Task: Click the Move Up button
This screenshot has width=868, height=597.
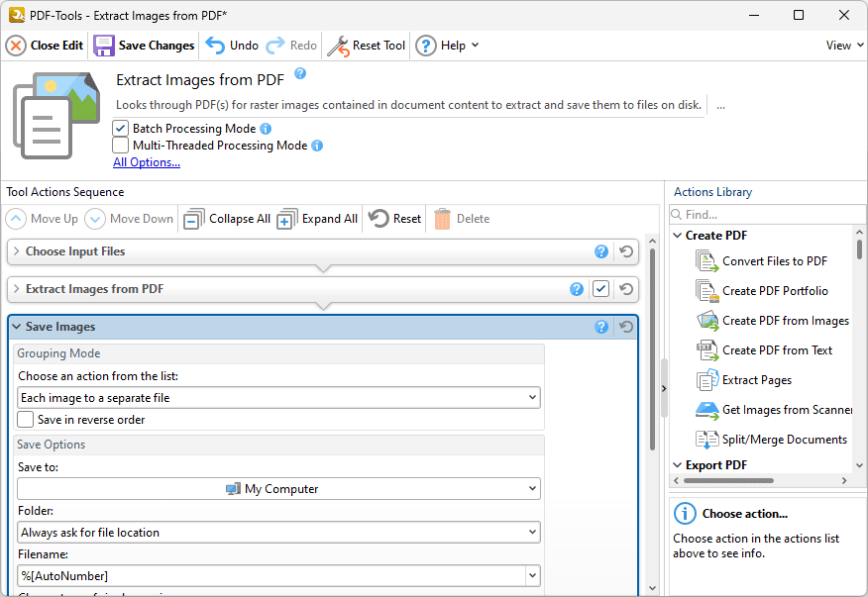Action: coord(42,219)
